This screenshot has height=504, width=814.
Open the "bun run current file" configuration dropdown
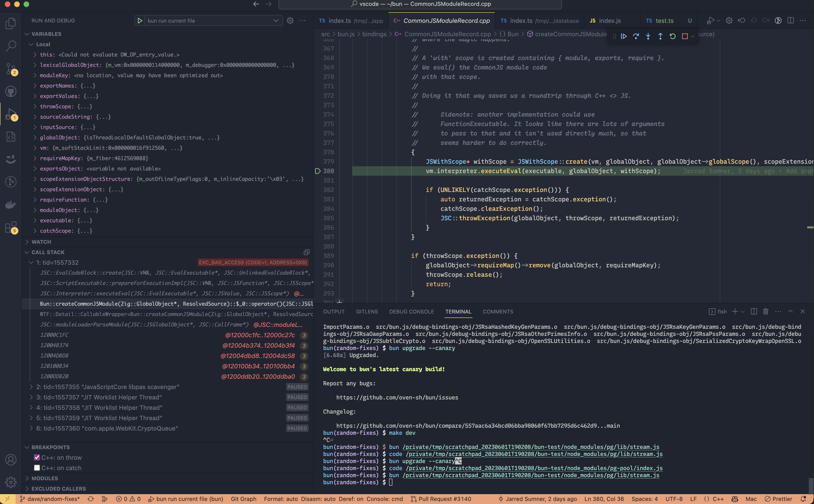pos(276,20)
